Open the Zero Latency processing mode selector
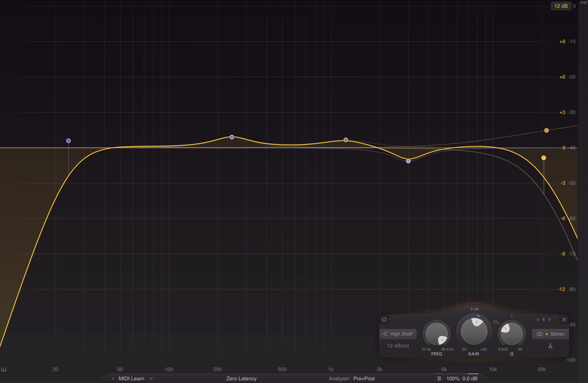The height and width of the screenshot is (383, 588). click(x=241, y=378)
